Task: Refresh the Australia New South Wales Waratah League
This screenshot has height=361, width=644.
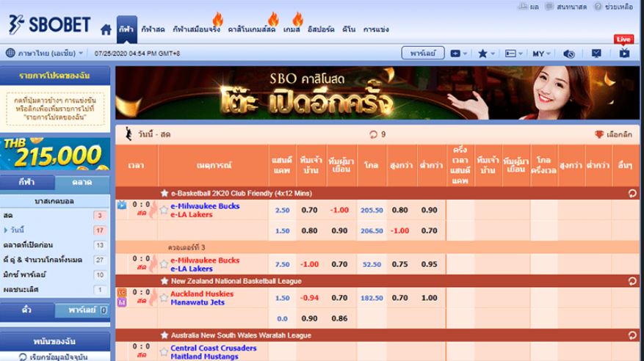Action: click(x=632, y=335)
